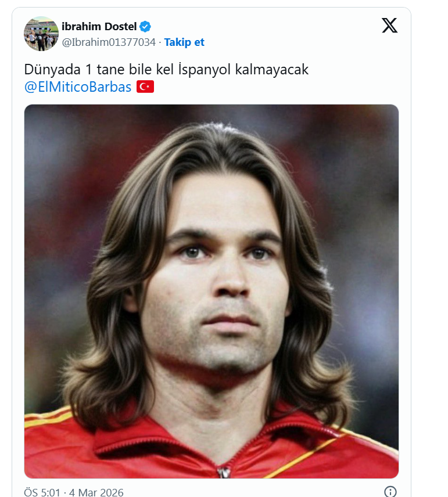Click the "4 Mar 2026" post date

pos(96,492)
